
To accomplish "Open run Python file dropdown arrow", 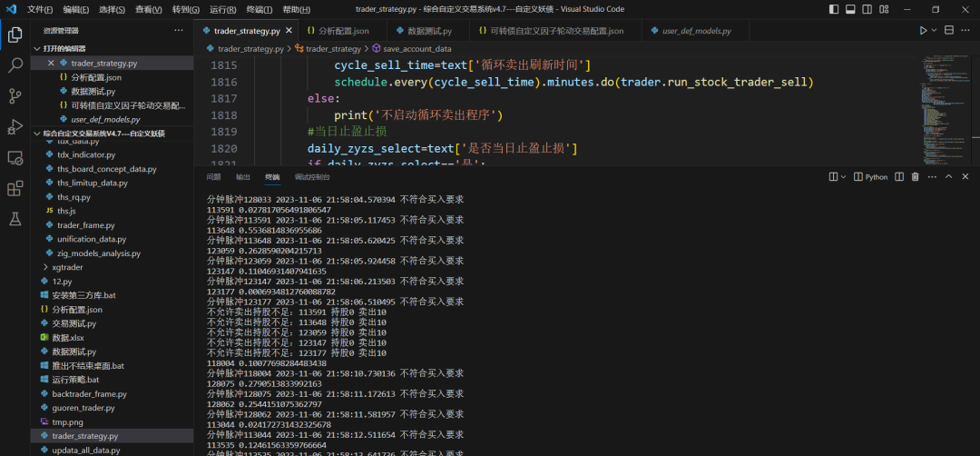I will (x=935, y=31).
